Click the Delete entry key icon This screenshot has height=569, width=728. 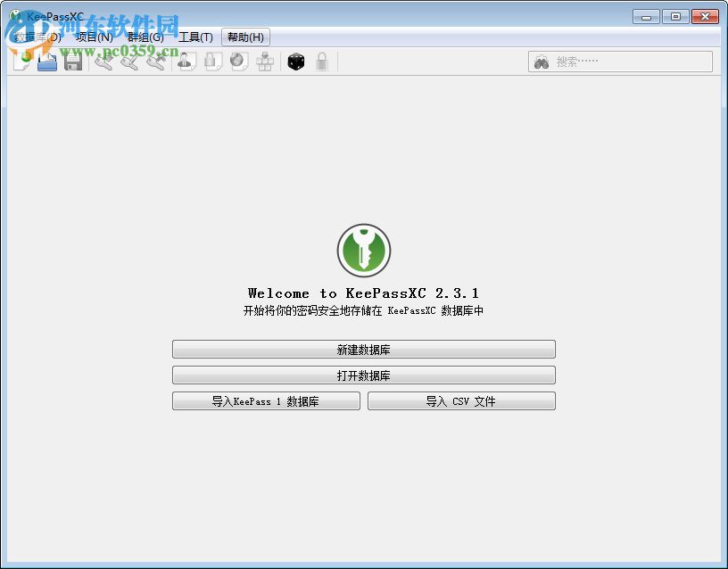coord(156,62)
